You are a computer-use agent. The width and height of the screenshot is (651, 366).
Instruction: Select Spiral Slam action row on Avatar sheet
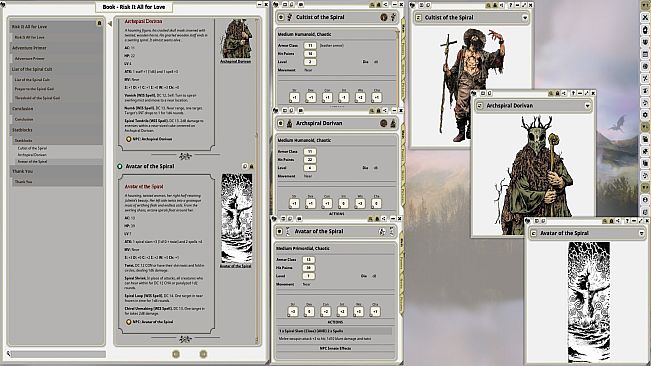[335, 331]
